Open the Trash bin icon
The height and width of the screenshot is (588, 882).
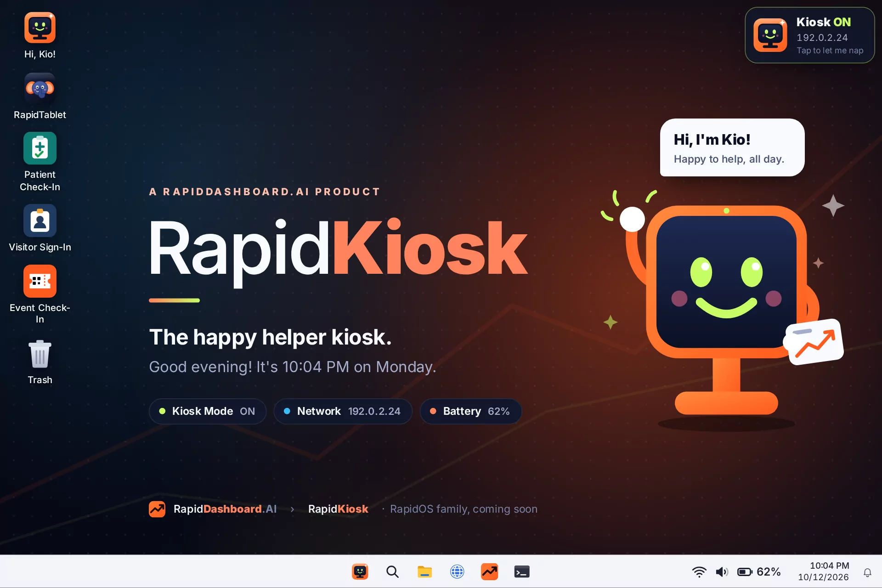[x=40, y=354]
